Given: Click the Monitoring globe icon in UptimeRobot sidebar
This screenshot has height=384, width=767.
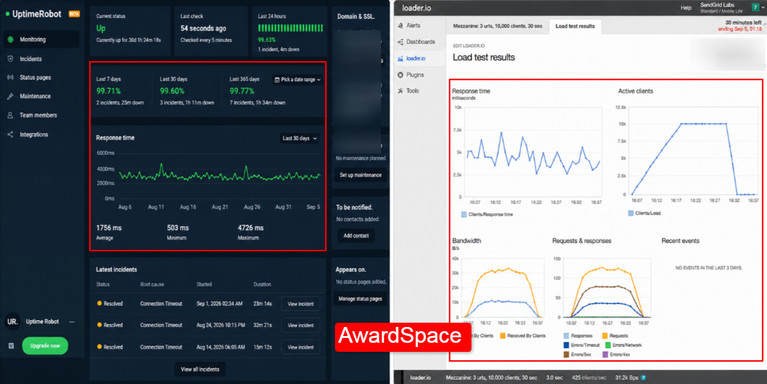Looking at the screenshot, I should (x=10, y=40).
